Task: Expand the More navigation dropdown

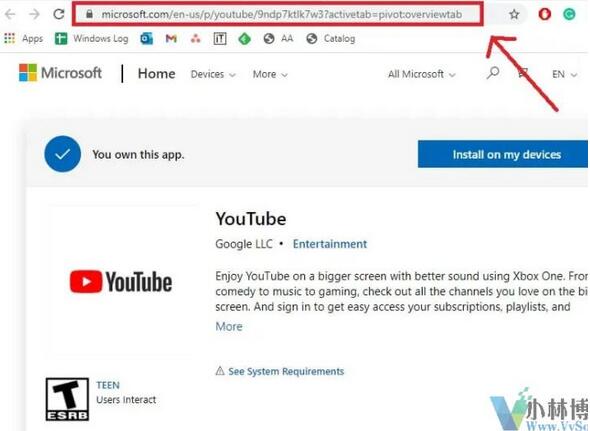Action: (x=270, y=74)
